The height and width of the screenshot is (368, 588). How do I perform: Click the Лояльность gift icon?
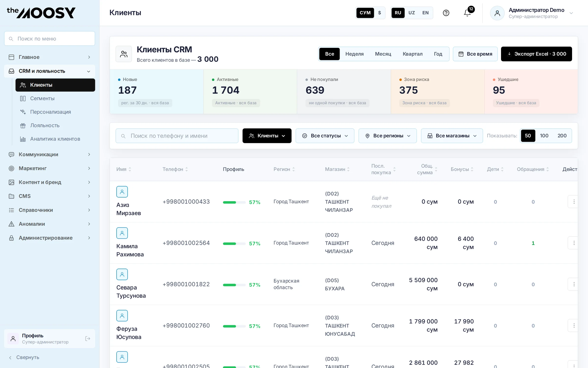pyautogui.click(x=23, y=126)
